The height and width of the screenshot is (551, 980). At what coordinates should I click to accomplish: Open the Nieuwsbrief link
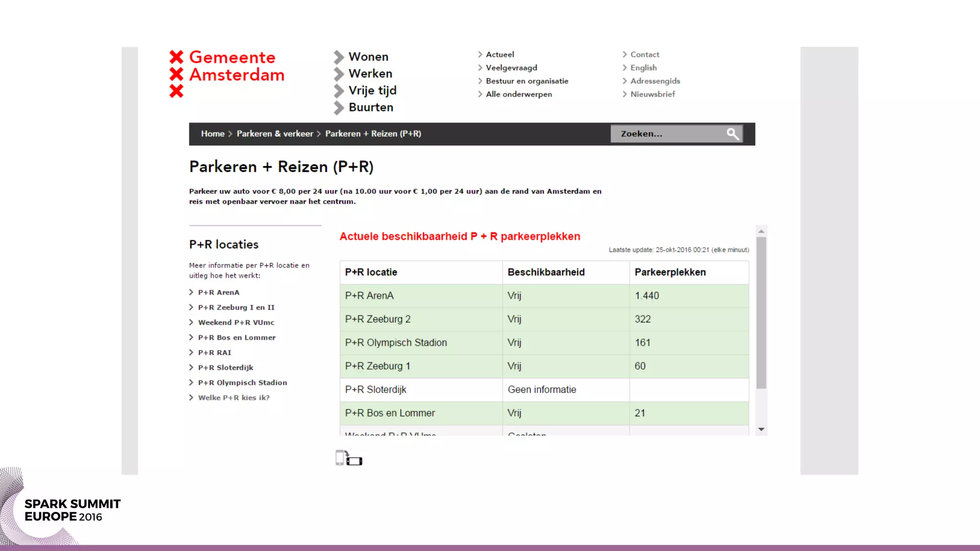tap(652, 94)
